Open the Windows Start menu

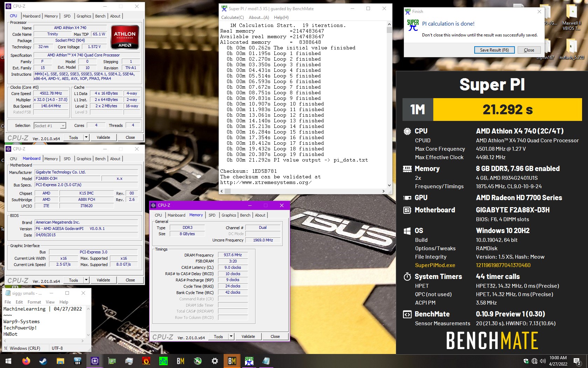click(8, 361)
